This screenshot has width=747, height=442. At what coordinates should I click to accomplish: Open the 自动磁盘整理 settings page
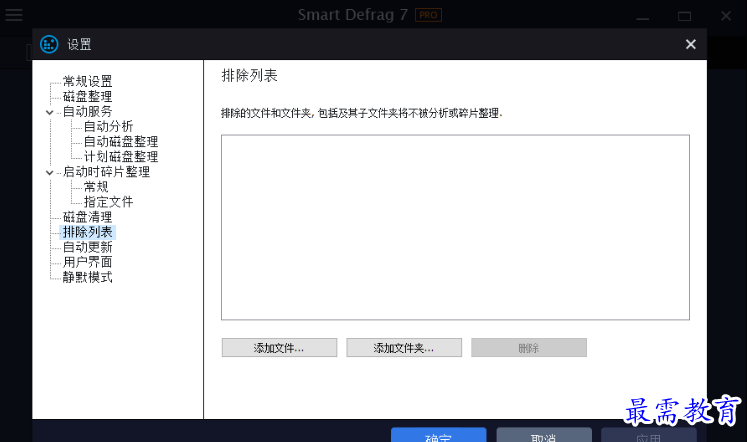tap(121, 142)
